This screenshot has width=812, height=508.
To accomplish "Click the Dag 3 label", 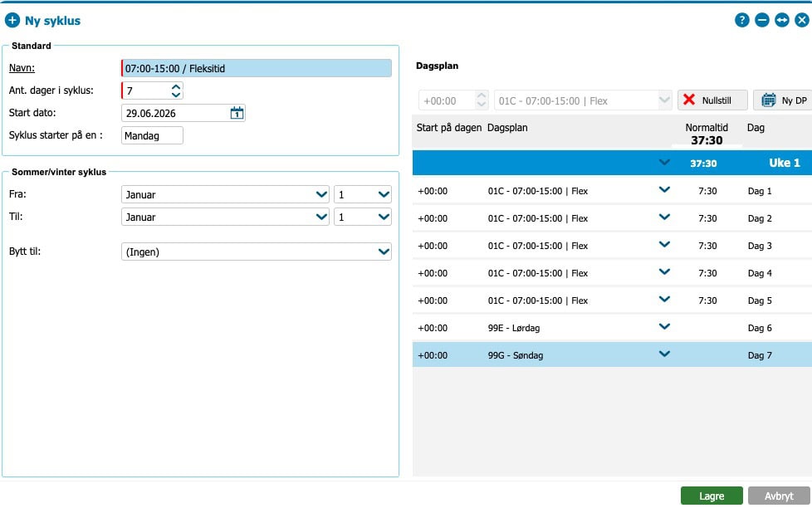I will [760, 246].
